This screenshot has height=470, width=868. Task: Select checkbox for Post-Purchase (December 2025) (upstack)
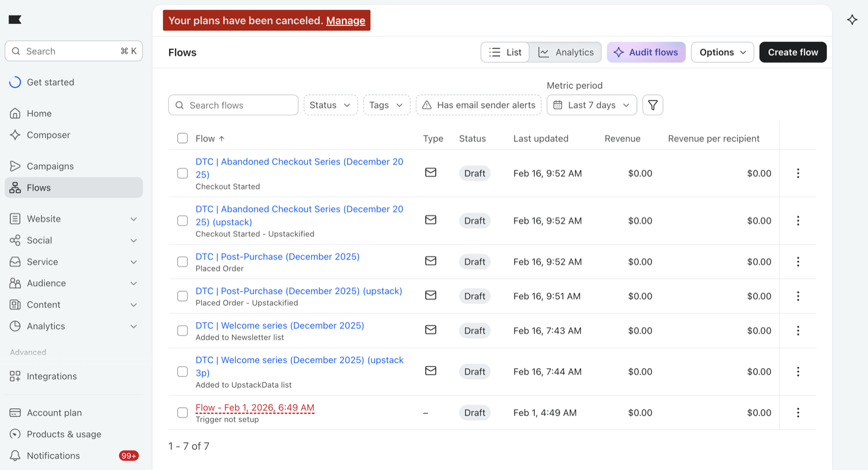pos(182,296)
